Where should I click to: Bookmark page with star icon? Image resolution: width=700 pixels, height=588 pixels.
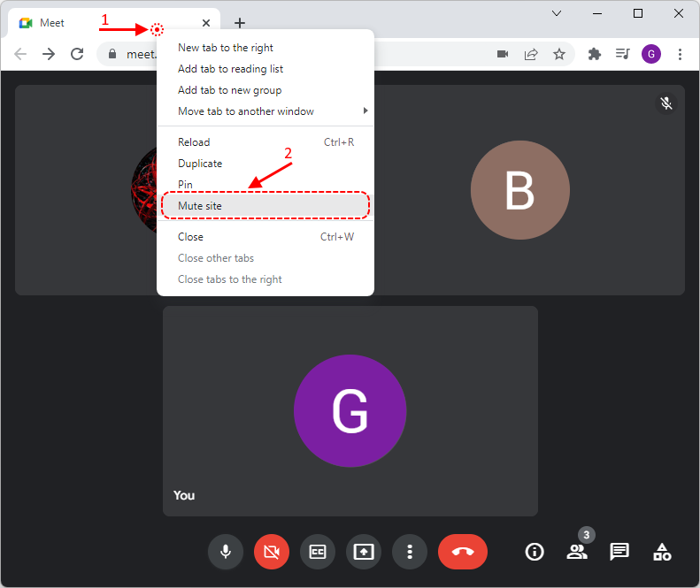[559, 54]
